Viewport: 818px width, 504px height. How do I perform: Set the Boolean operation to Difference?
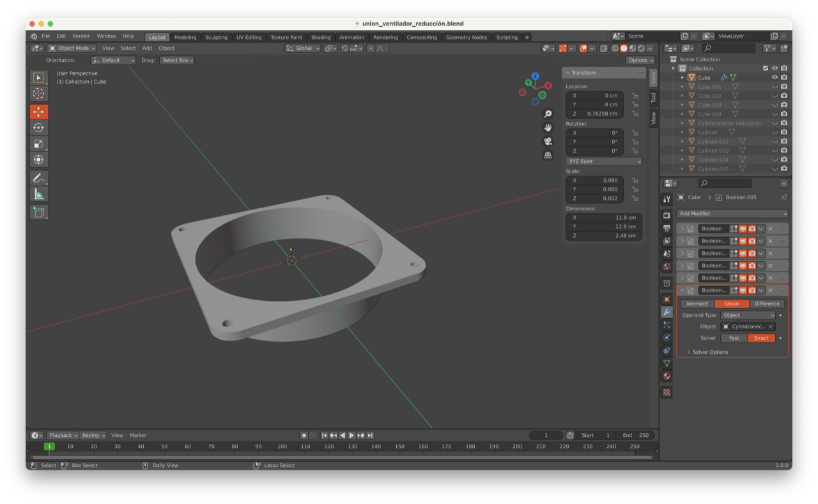(767, 303)
